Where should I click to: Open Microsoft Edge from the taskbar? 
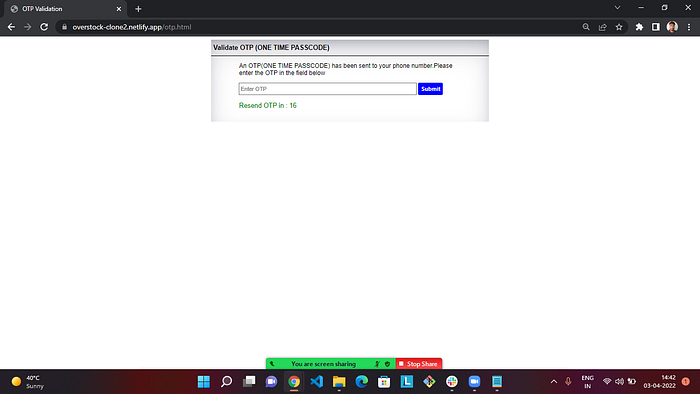coord(362,382)
